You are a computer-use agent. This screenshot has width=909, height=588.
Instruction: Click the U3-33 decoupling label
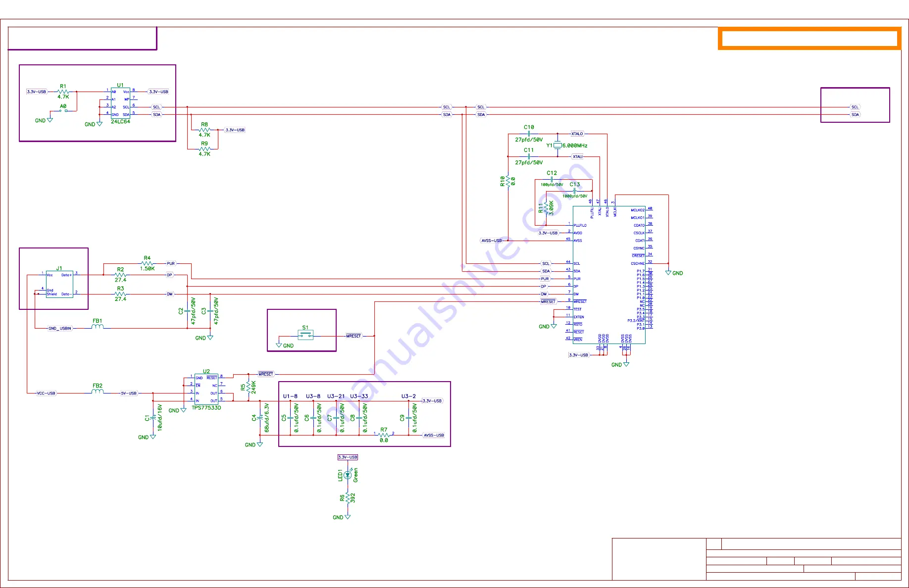coord(359,396)
